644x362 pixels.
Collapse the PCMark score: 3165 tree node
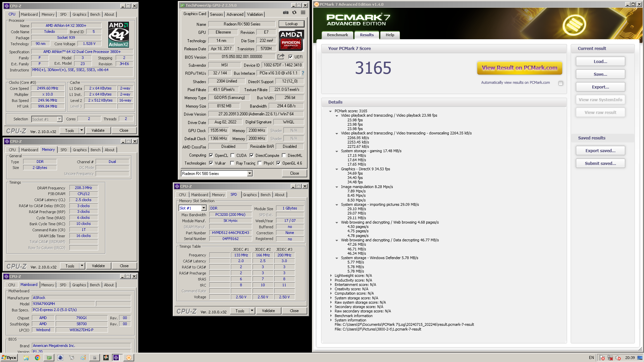point(330,111)
